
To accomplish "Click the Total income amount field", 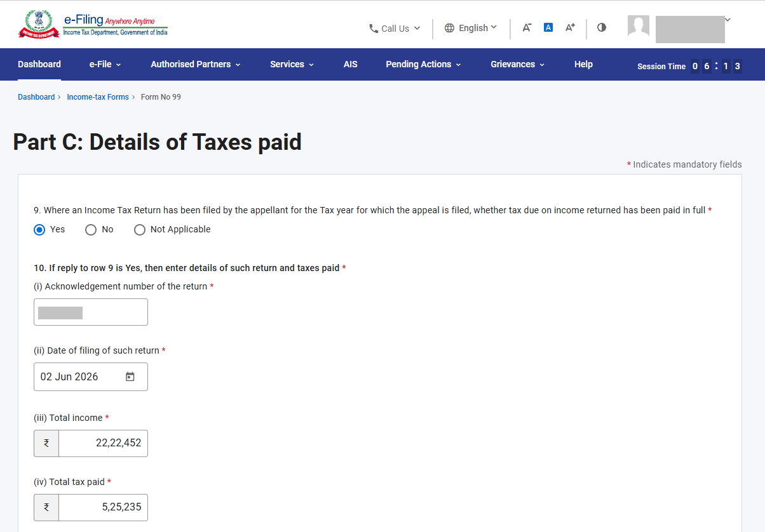I will (103, 443).
